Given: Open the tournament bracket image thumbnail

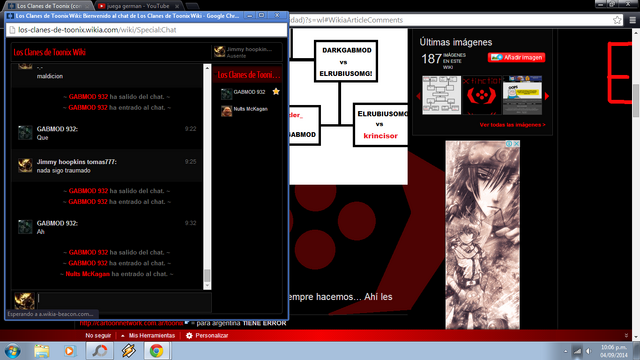Looking at the screenshot, I should (x=442, y=95).
